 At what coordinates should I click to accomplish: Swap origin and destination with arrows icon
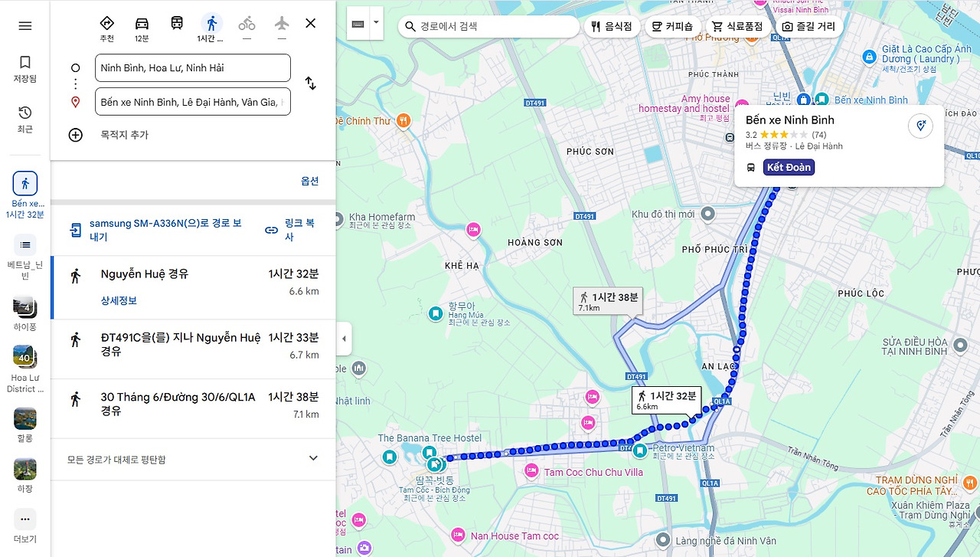pos(310,84)
